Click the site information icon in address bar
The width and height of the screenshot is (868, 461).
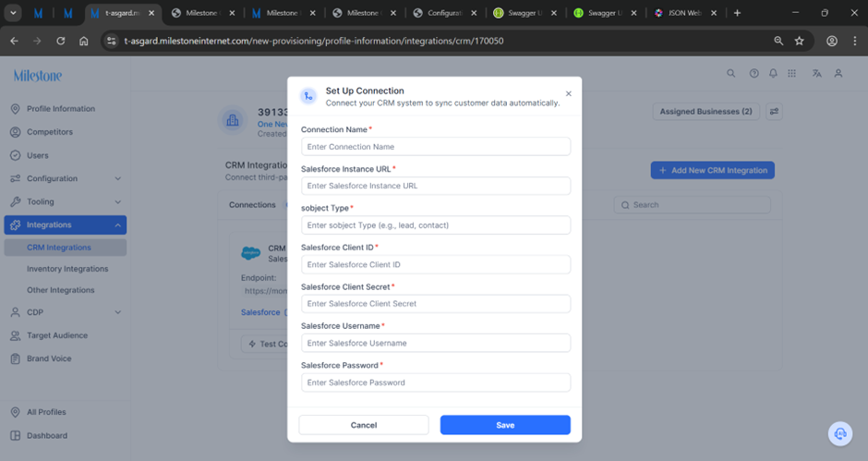click(111, 41)
